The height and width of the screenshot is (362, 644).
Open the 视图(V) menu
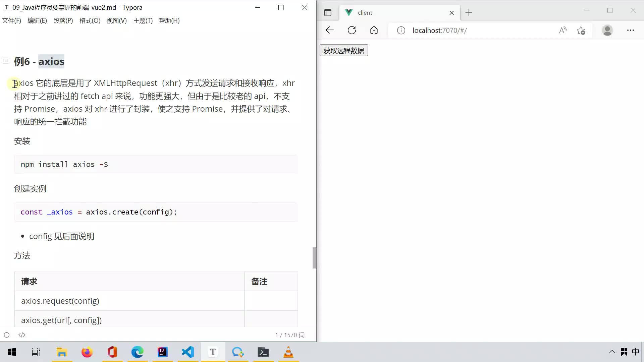[x=117, y=21]
